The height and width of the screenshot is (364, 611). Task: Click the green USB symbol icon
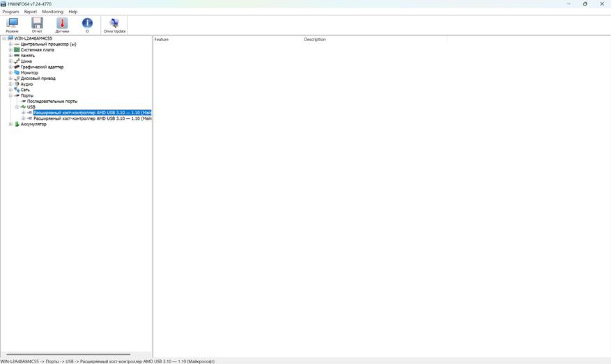point(24,106)
